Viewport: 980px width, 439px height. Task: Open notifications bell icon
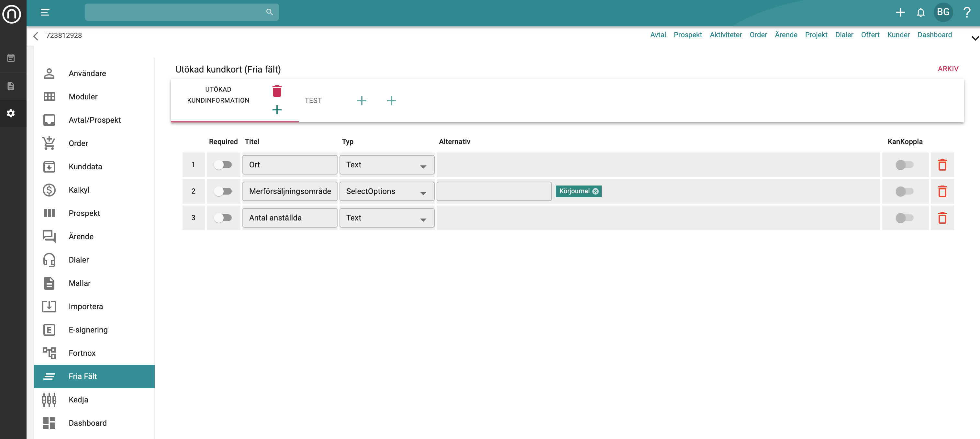point(920,12)
